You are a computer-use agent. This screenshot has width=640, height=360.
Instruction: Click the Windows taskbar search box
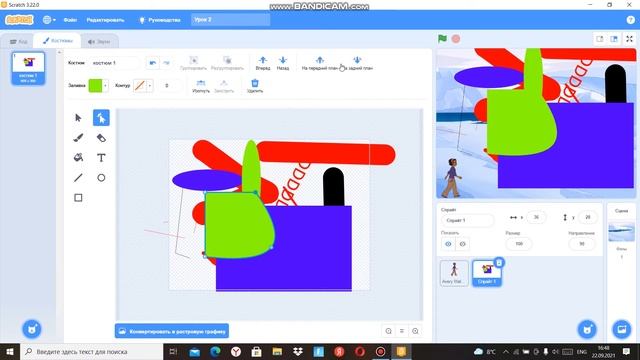pyautogui.click(x=91, y=351)
